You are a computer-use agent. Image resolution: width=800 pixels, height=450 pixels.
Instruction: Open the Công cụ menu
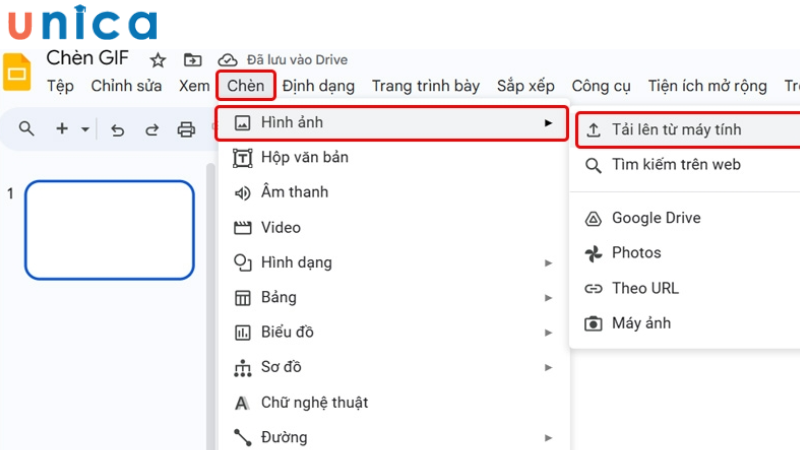point(601,86)
